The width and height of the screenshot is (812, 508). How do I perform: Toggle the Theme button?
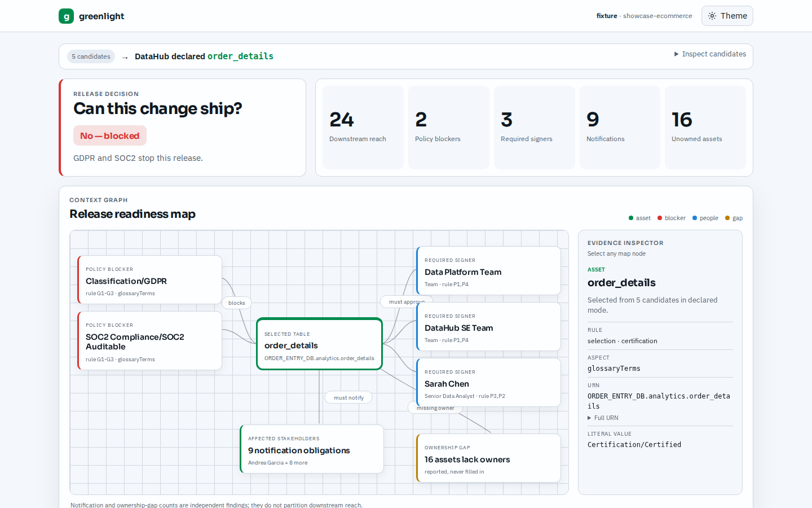727,16
